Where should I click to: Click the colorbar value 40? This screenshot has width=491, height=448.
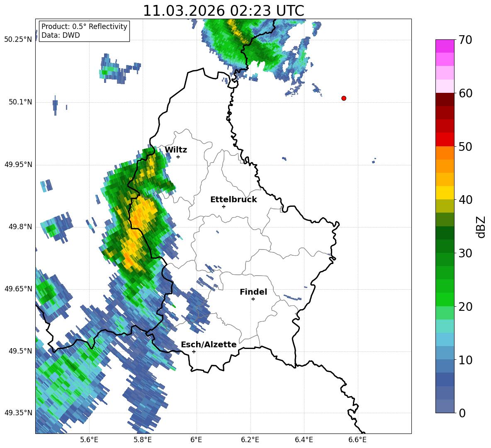click(x=465, y=200)
